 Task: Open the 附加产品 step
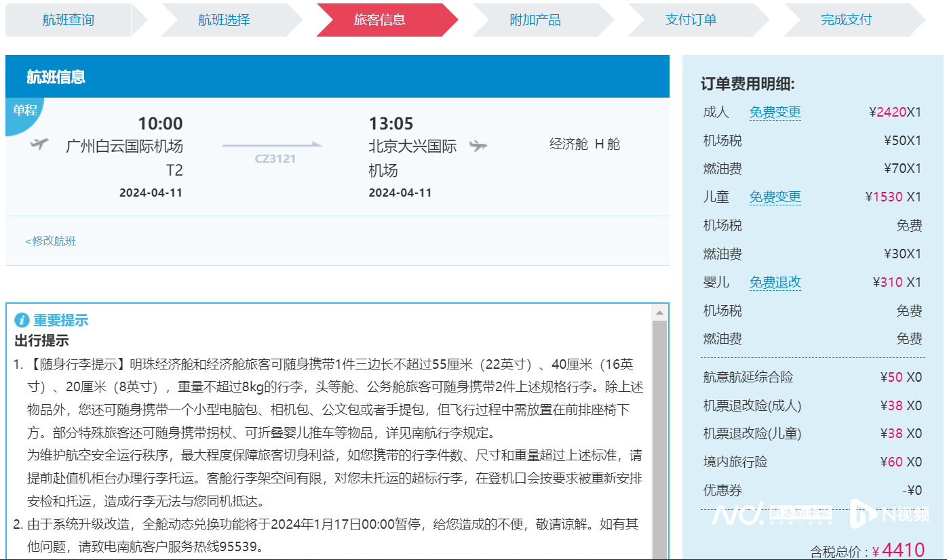pyautogui.click(x=535, y=20)
